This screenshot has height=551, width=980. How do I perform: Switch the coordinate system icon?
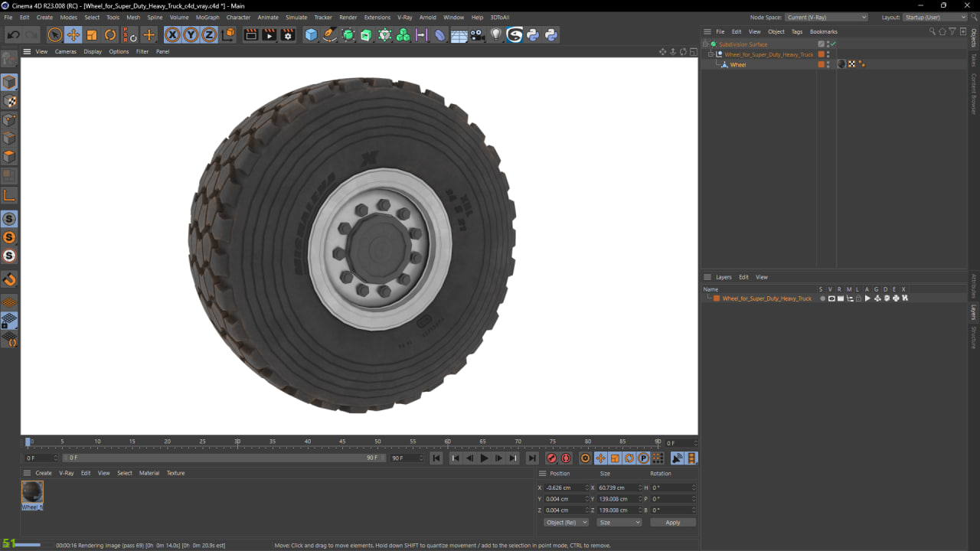pyautogui.click(x=228, y=34)
